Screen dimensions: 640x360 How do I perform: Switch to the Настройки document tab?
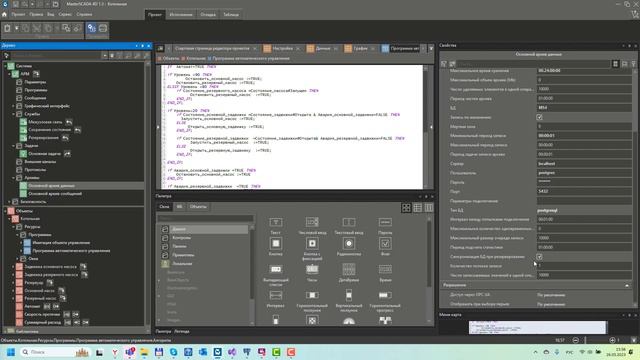[283, 49]
